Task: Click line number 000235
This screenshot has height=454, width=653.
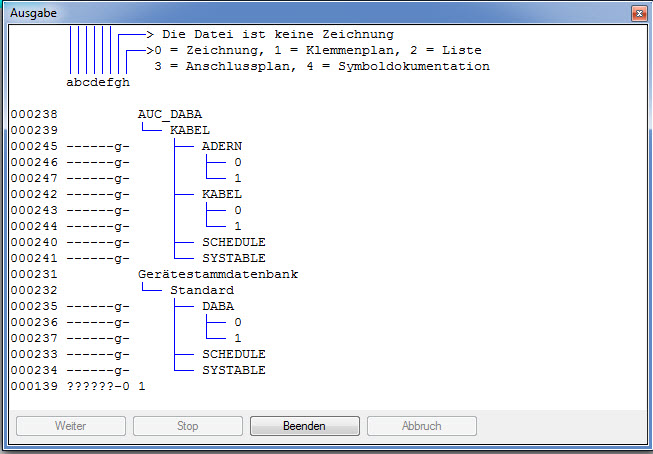Action: click(34, 306)
